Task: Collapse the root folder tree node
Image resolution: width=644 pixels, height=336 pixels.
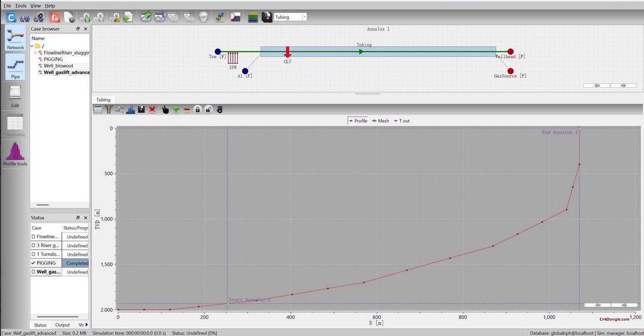Action: tap(32, 46)
